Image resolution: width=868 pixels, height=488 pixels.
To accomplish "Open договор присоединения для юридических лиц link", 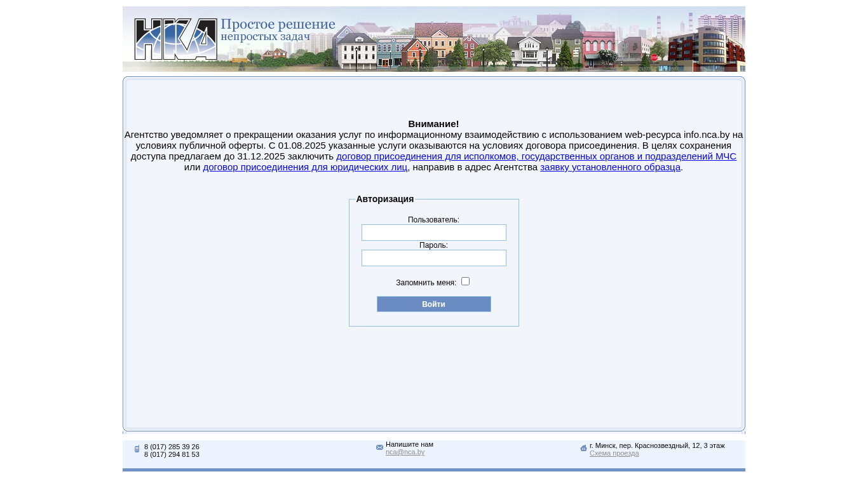I will coord(305,167).
